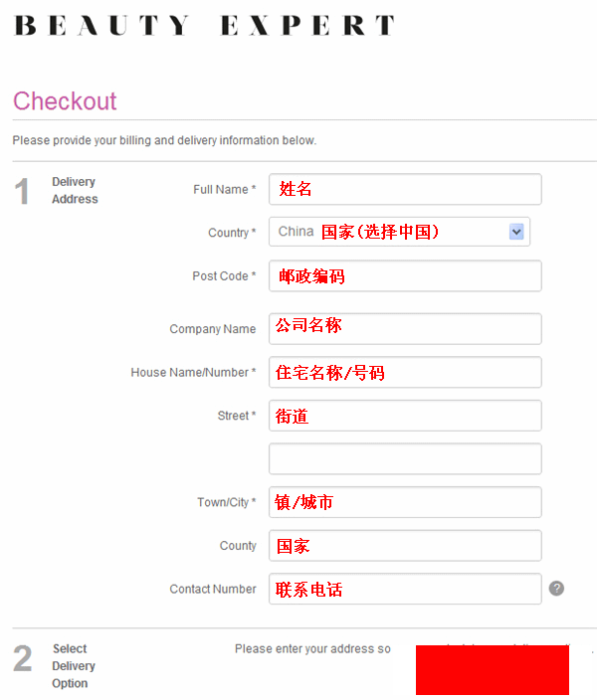Click the Street * label
The height and width of the screenshot is (700, 597).
tap(237, 416)
